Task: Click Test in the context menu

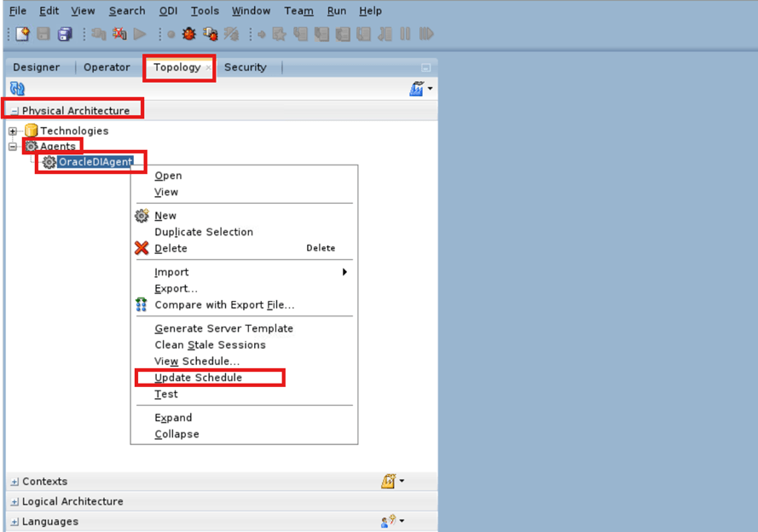Action: (x=165, y=394)
